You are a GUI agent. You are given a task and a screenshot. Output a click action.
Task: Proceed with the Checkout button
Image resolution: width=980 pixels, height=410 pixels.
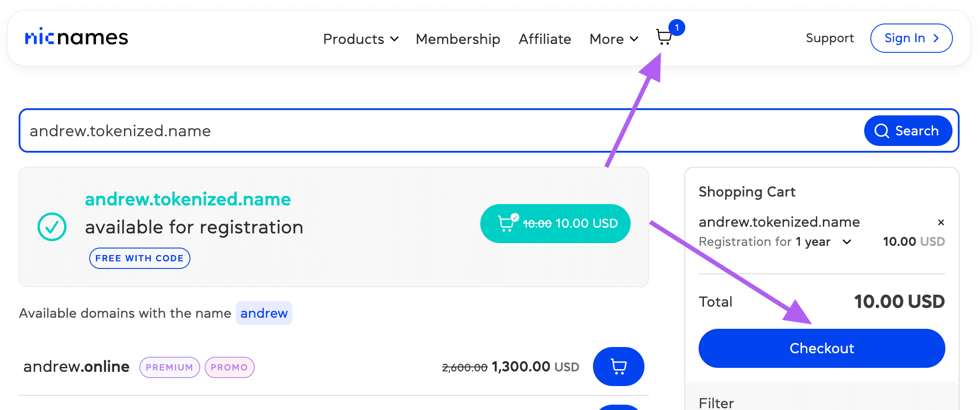[x=822, y=348]
